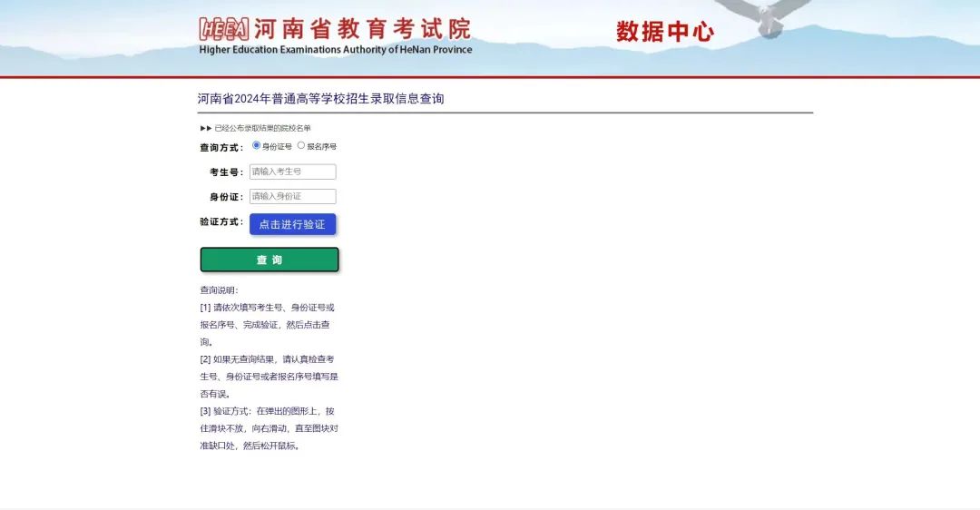Click the 河南省教育考试院 site title

[x=362, y=28]
